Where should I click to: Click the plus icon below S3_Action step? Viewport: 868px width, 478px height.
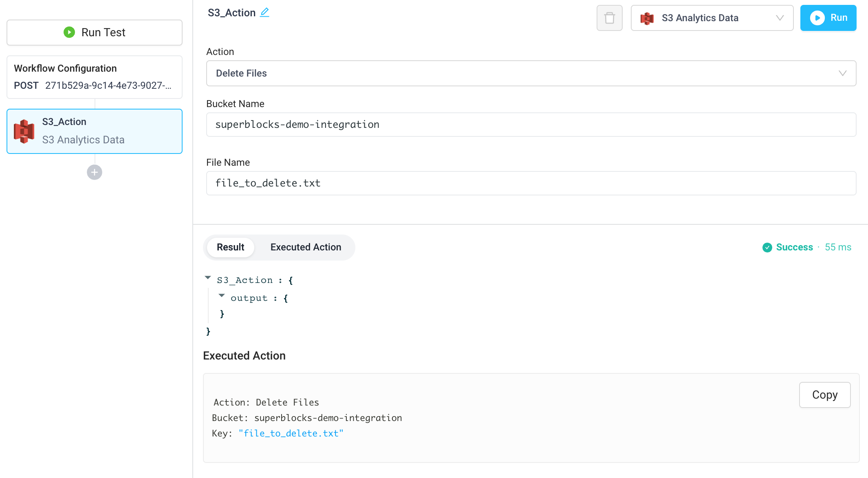[94, 172]
